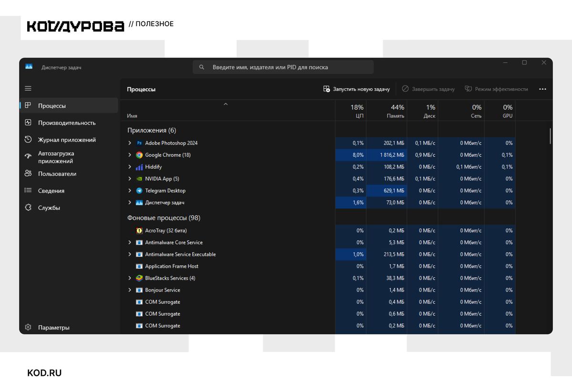572x392 pixels.
Task: Select the Процессы tab
Action: (x=69, y=106)
